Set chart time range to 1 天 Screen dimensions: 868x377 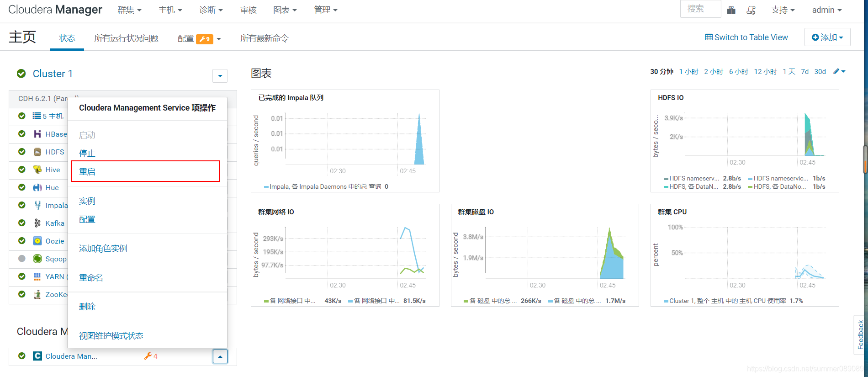[789, 72]
